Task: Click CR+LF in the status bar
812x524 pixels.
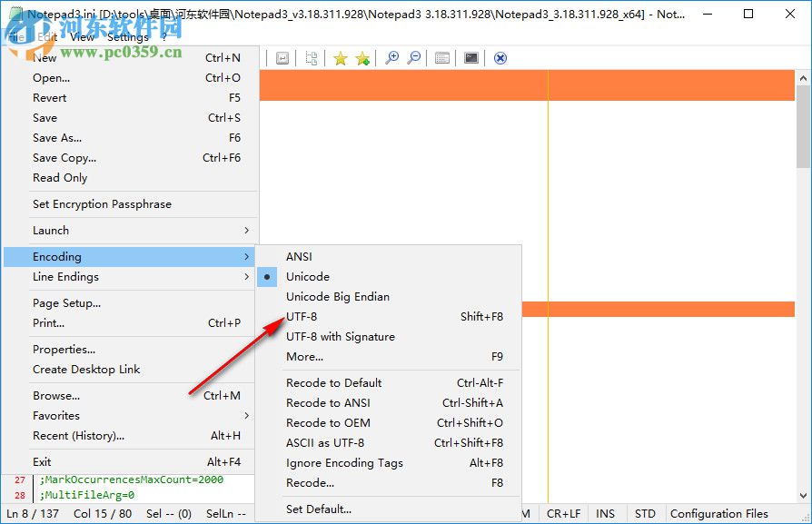Action: [x=563, y=514]
